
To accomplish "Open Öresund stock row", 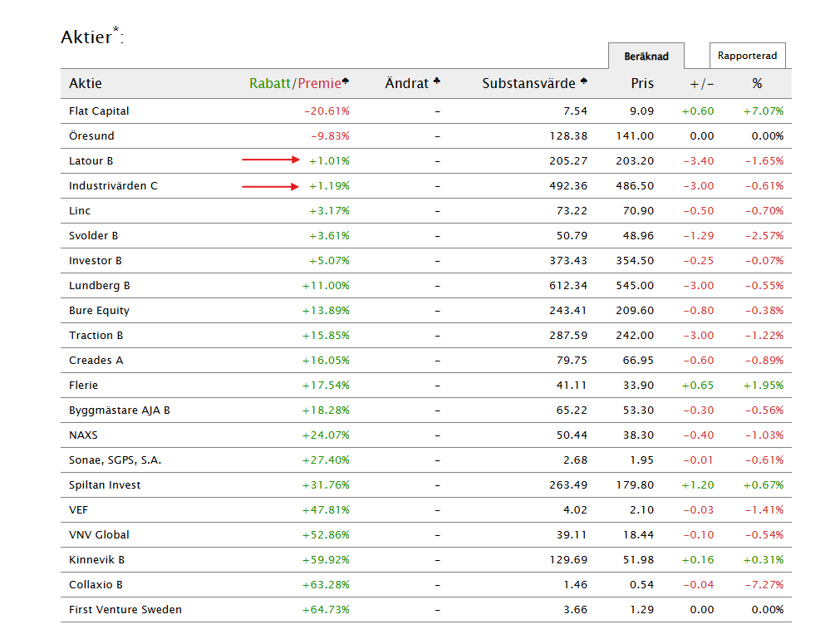I will point(426,136).
